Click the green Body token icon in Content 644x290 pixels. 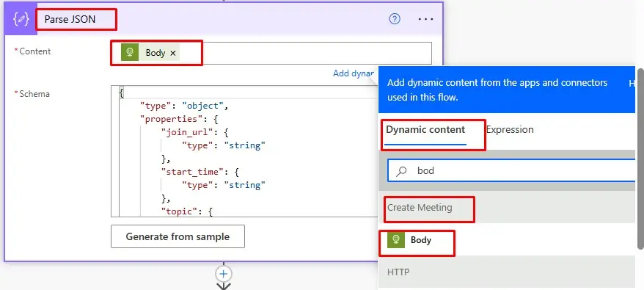pos(130,53)
